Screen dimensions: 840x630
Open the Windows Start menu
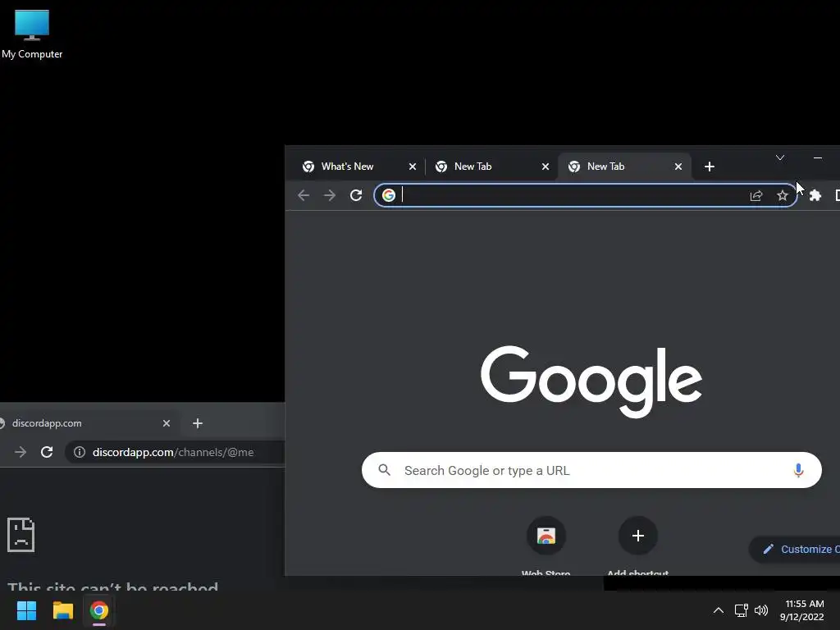coord(26,610)
